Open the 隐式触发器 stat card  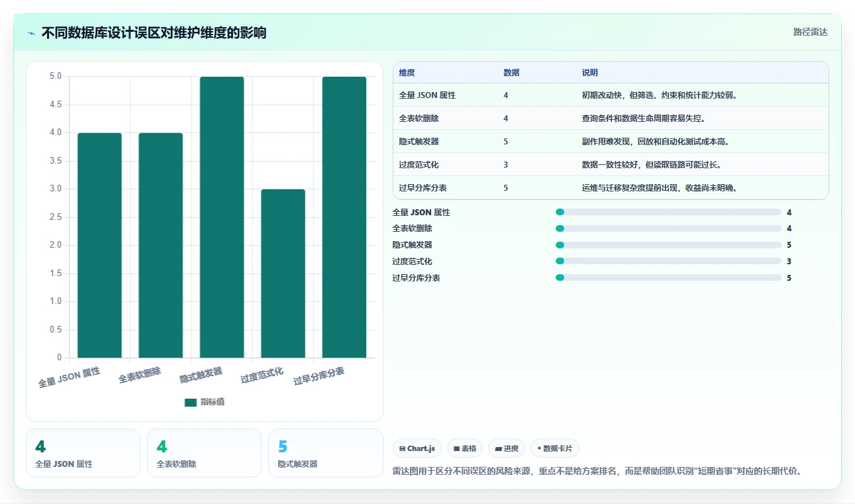(x=325, y=453)
